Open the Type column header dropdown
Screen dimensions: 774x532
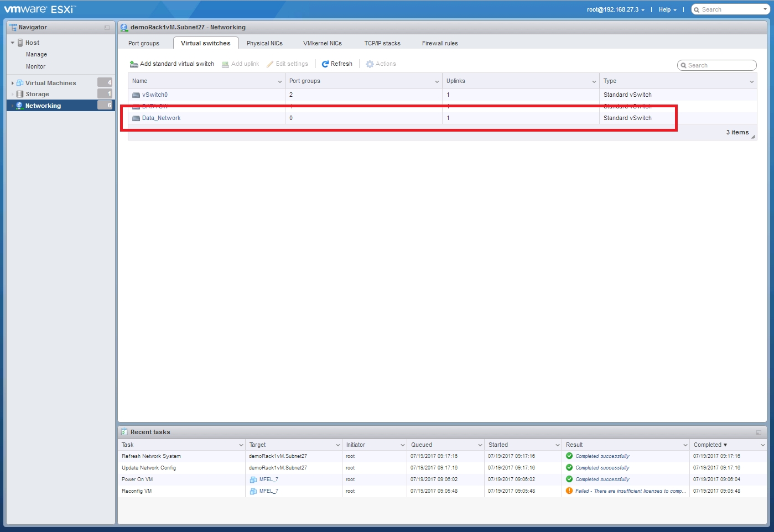point(751,81)
